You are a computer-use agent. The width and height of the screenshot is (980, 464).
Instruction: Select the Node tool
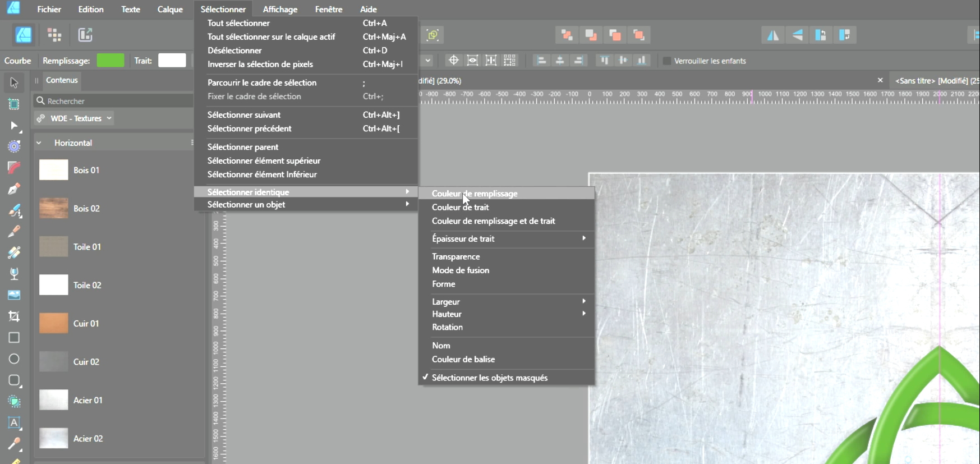click(14, 126)
